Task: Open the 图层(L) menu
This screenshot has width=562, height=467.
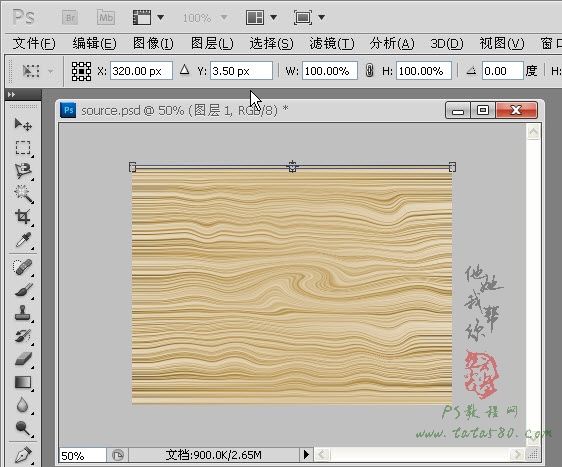Action: click(212, 44)
